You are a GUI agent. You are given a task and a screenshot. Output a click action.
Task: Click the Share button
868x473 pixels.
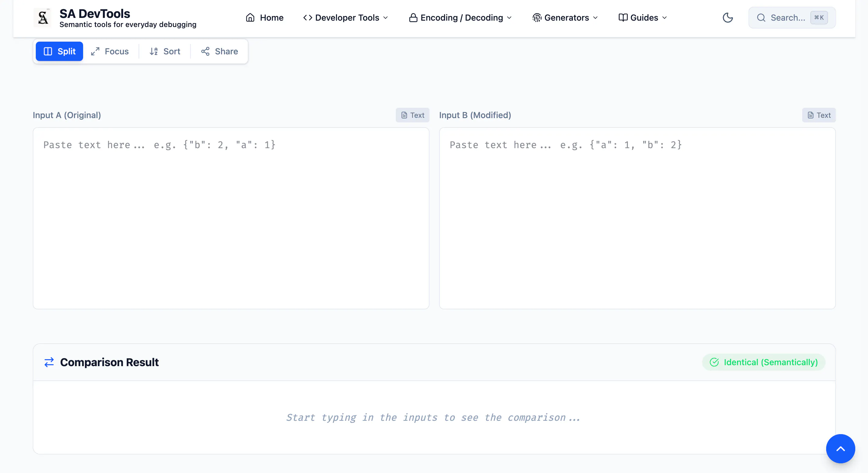[x=219, y=51]
